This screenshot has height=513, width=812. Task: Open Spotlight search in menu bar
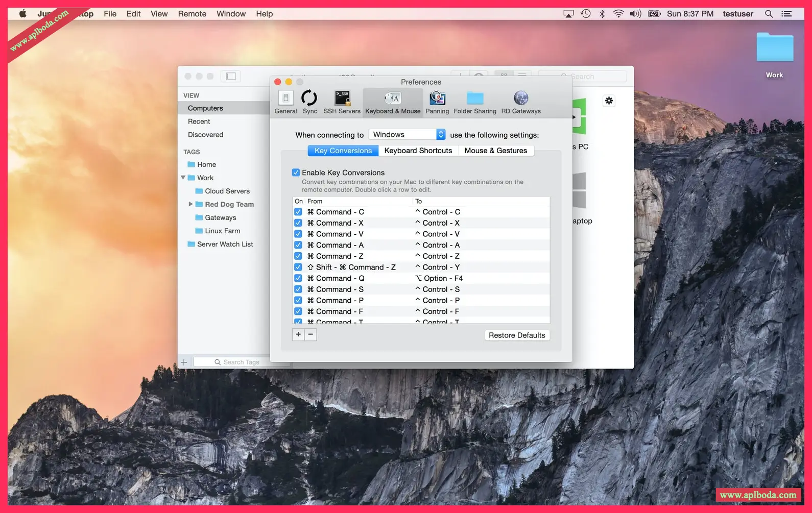[x=769, y=14]
